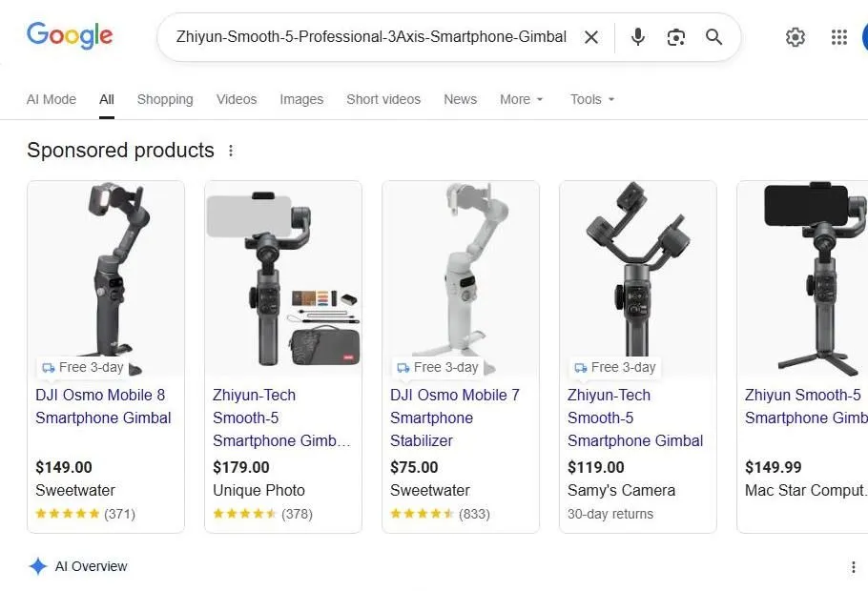Screen dimensions: 868x591
Task: Click the Google logo to return home
Action: 70,35
